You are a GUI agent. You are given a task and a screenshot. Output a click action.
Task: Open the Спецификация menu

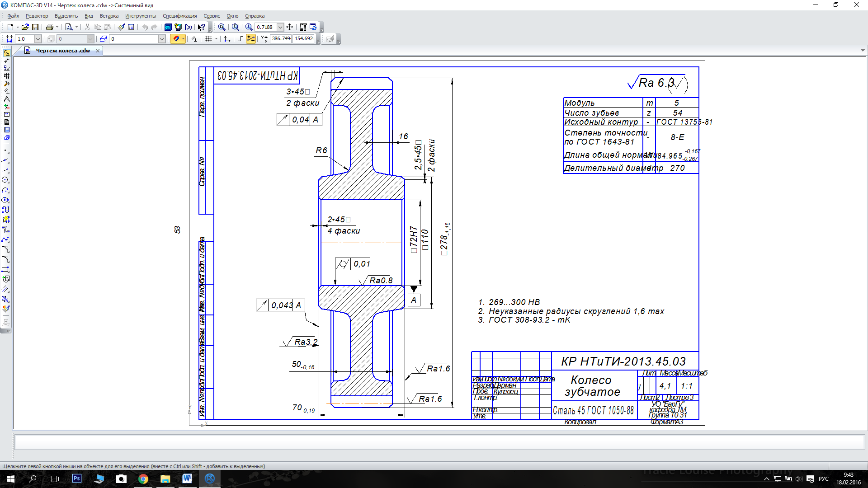click(179, 16)
